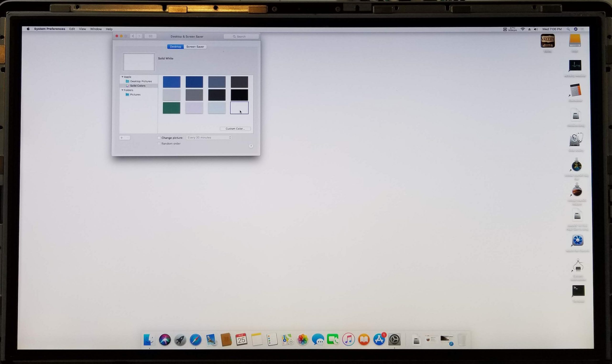This screenshot has height=364, width=612.
Task: Open iTunes music icon in Dock
Action: click(x=349, y=340)
